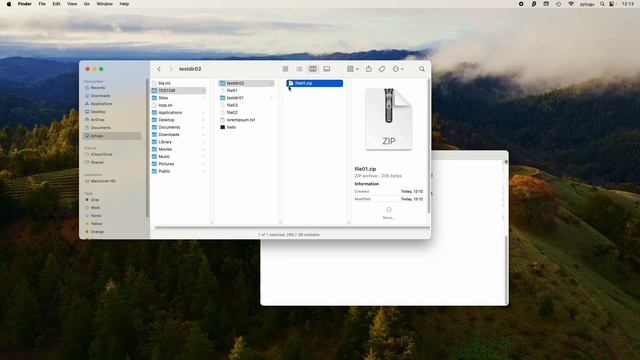Open the Window menu
This screenshot has width=640, height=360.
(104, 4)
